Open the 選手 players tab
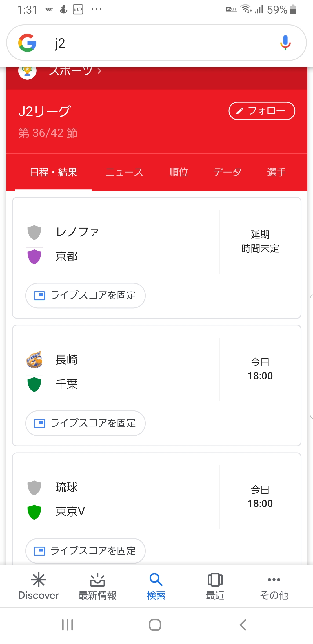Image resolution: width=313 pixels, height=644 pixels. pos(276,172)
